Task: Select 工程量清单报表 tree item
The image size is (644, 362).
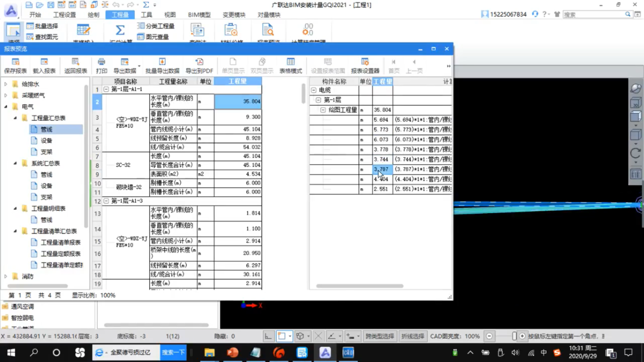Action: [61, 242]
